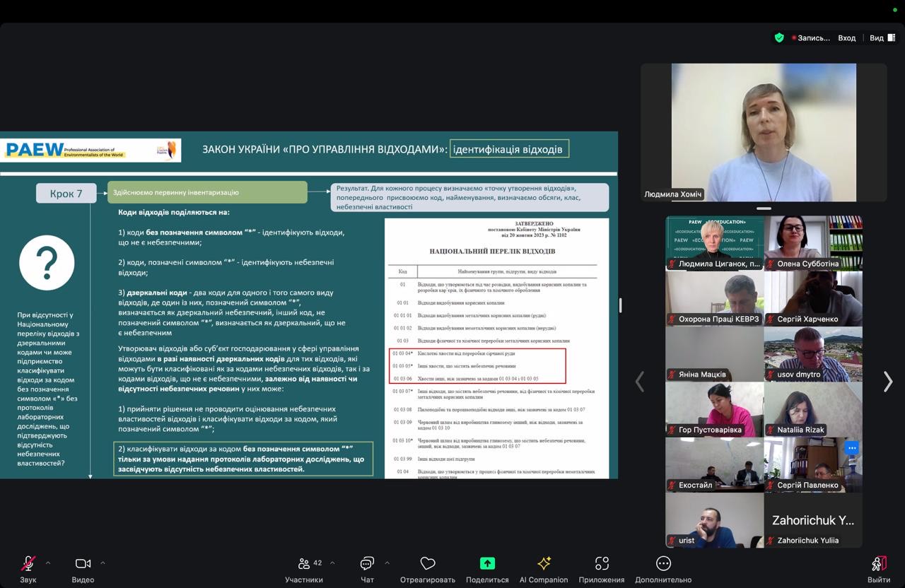Expand the chevron next to Участники

coord(332,563)
